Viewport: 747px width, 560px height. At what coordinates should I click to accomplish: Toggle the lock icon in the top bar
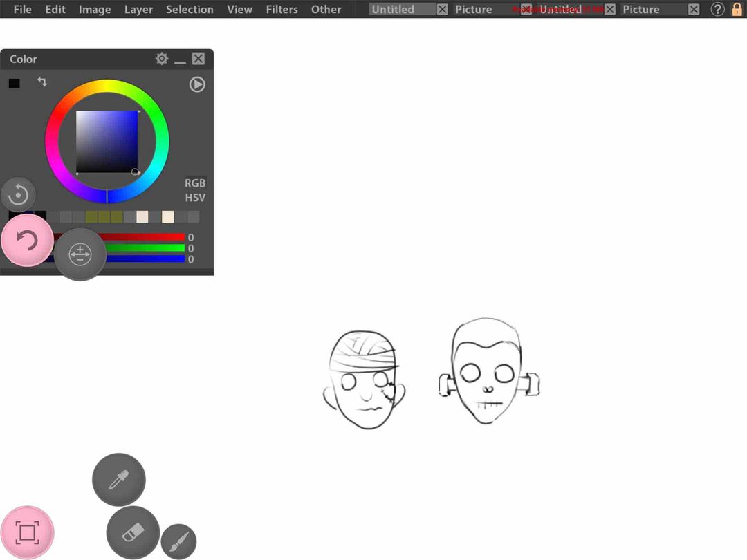pos(737,9)
